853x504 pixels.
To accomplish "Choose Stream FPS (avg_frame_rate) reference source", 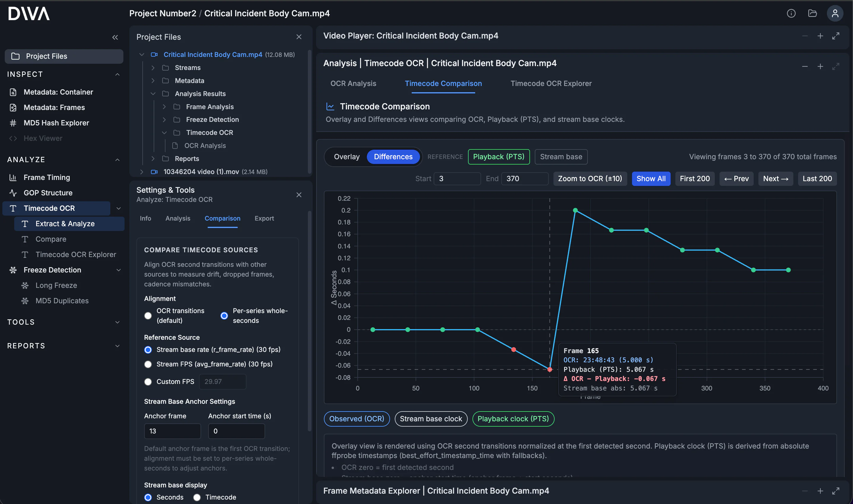I will 148,364.
